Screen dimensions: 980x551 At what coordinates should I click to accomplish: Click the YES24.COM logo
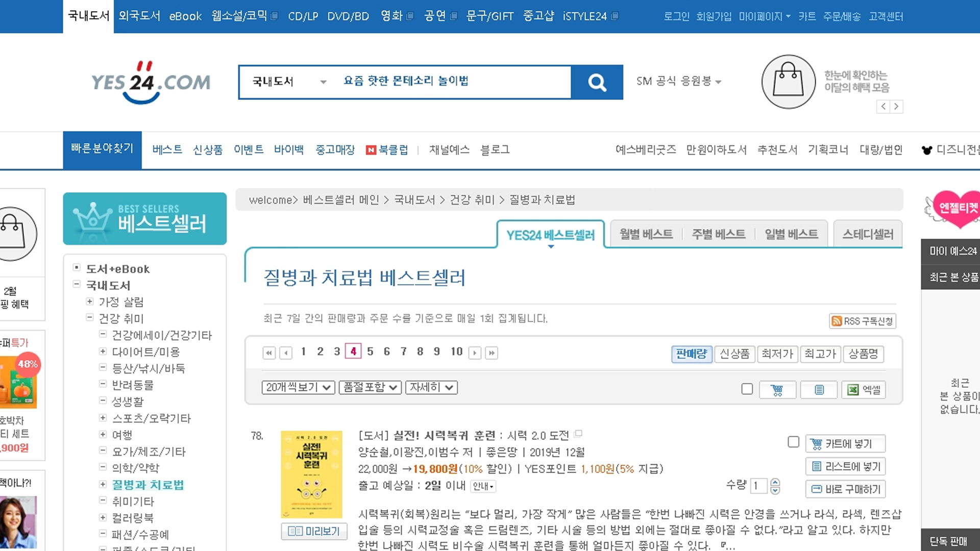151,83
